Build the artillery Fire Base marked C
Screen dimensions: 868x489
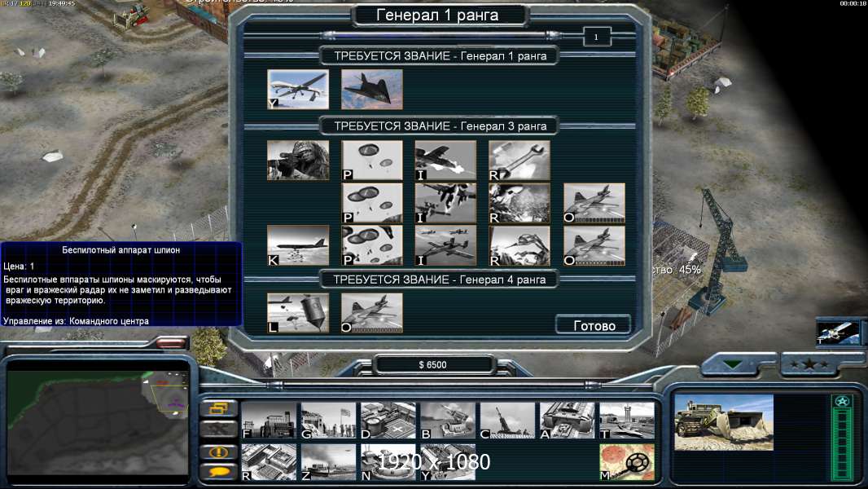(x=507, y=421)
